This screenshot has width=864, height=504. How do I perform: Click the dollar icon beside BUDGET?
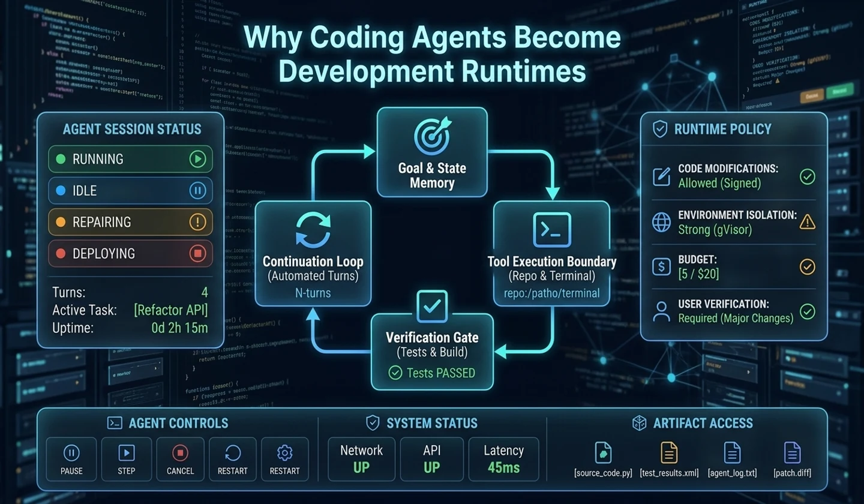[x=661, y=267]
